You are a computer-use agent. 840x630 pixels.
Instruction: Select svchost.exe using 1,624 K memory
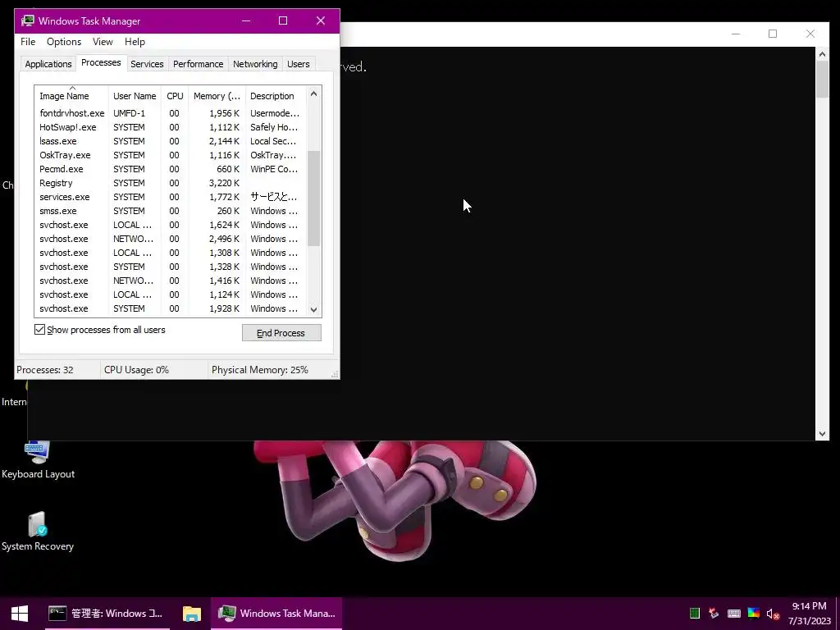171,225
